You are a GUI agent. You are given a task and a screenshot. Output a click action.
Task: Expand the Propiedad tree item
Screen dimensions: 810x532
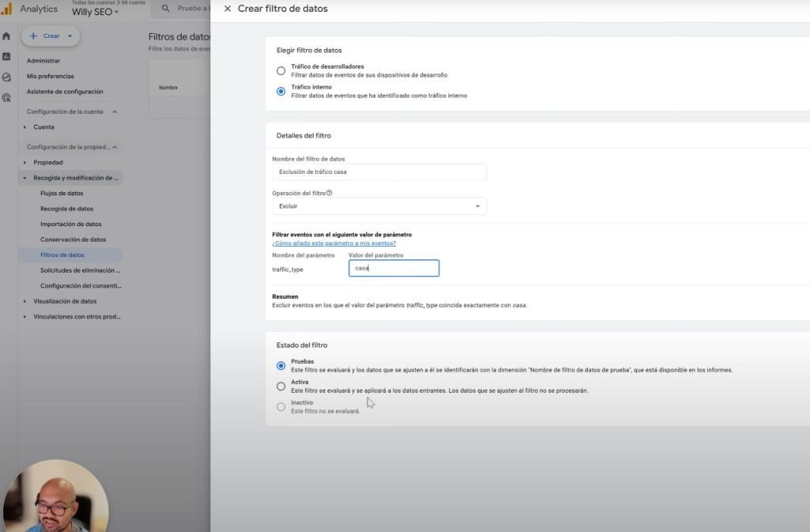(x=25, y=163)
